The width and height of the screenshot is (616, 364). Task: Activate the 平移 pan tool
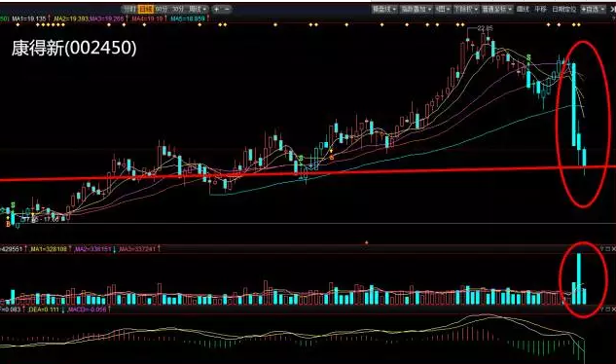[x=540, y=9]
